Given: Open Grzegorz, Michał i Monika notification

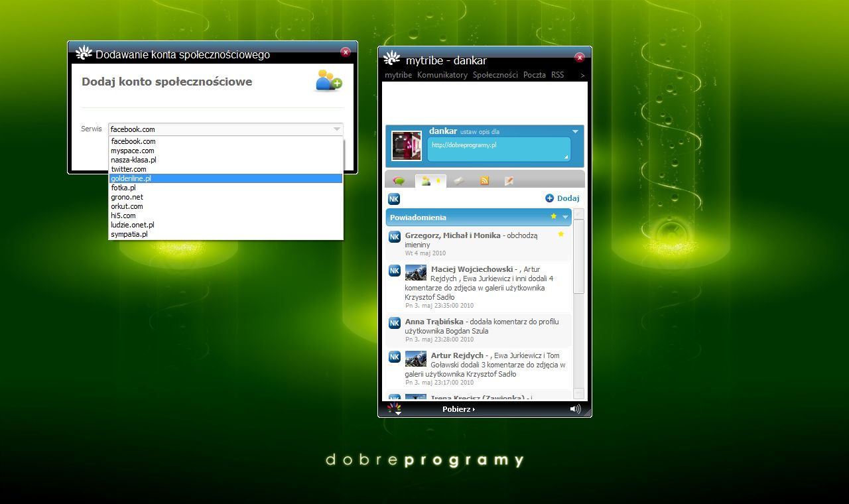Looking at the screenshot, I should (478, 243).
